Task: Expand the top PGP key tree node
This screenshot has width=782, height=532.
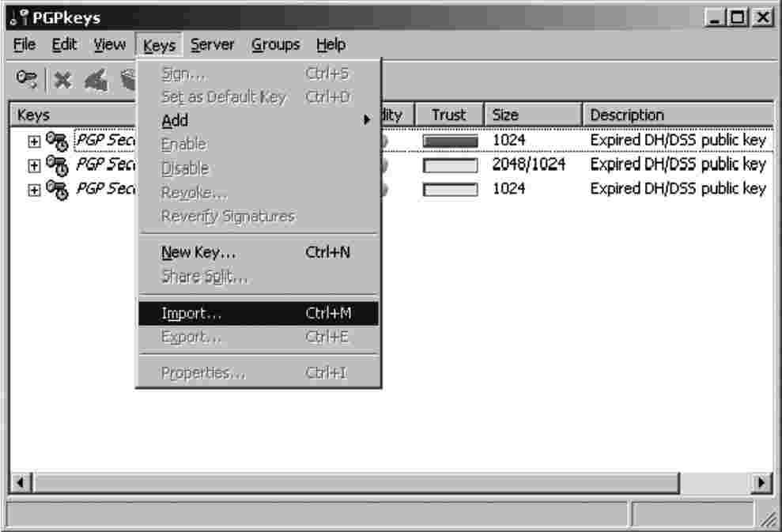Action: click(x=34, y=141)
